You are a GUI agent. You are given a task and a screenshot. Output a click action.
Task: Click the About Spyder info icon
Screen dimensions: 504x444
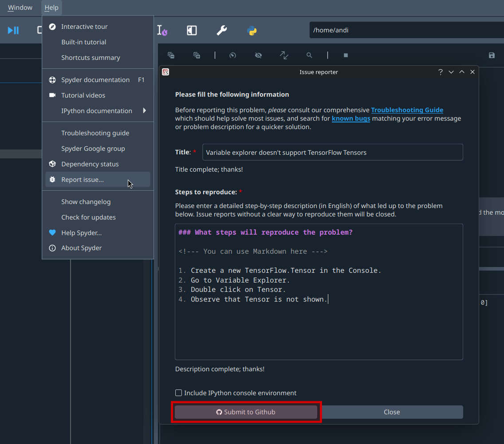[x=52, y=248]
